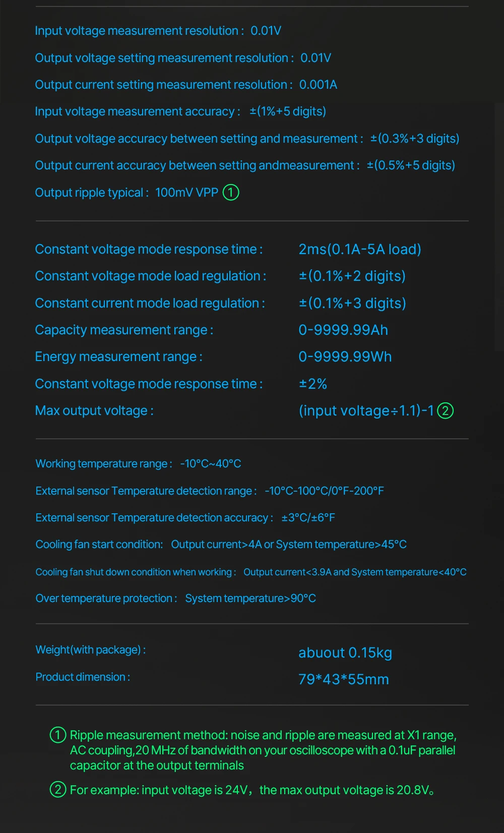Screen dimensions: 504x833
Task: Select the Capacity measurement range 0-9999.99Ah value
Action: [343, 330]
